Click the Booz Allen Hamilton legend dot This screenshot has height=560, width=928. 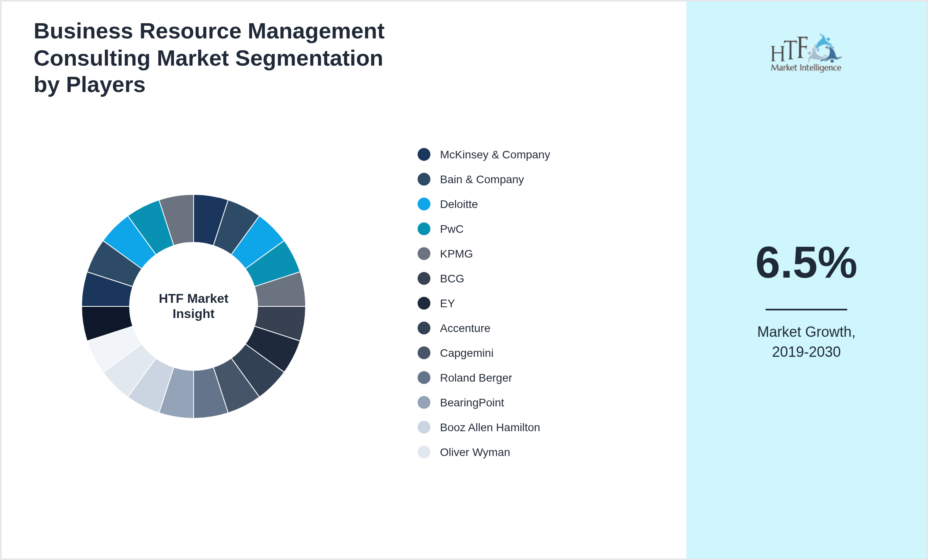pyautogui.click(x=424, y=427)
